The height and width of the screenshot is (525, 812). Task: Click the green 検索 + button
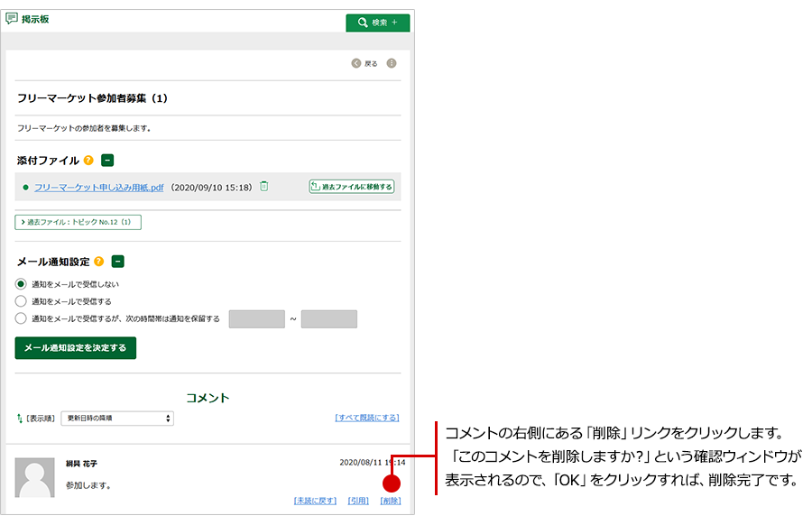point(377,23)
